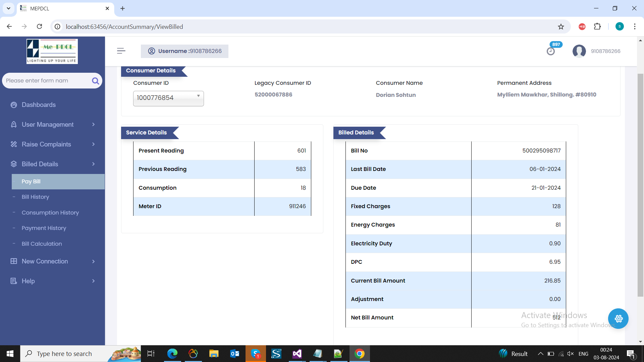Open Consumption History menu item
644x362 pixels.
[50, 213]
